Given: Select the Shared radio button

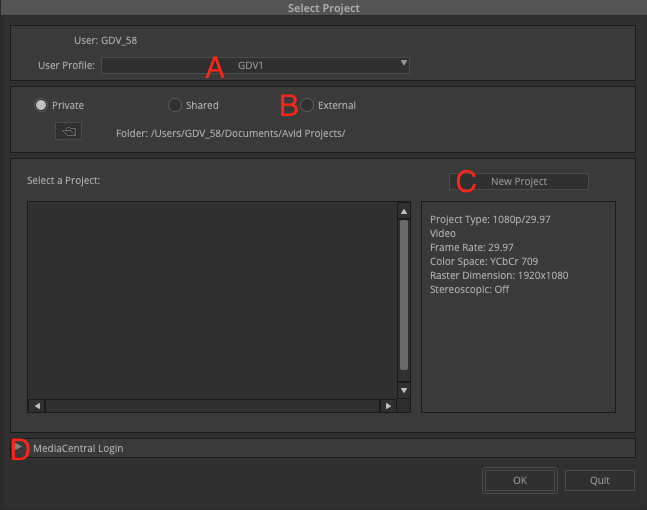Looking at the screenshot, I should [x=175, y=105].
